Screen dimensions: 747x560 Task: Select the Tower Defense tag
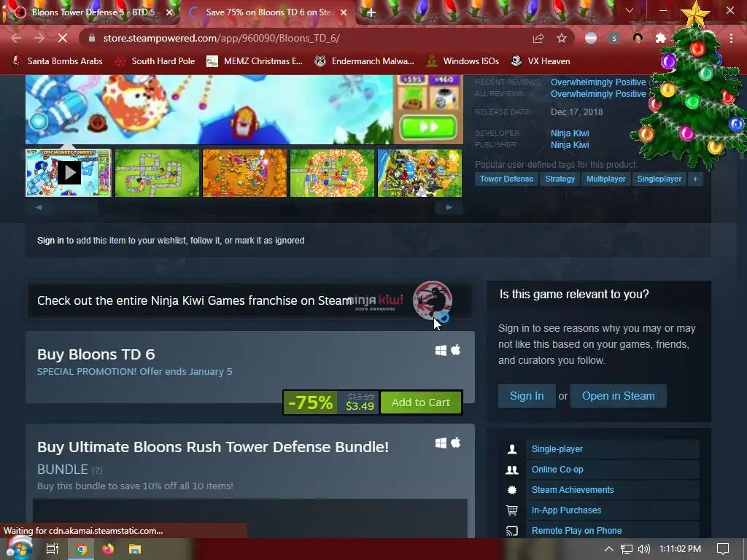pyautogui.click(x=506, y=179)
